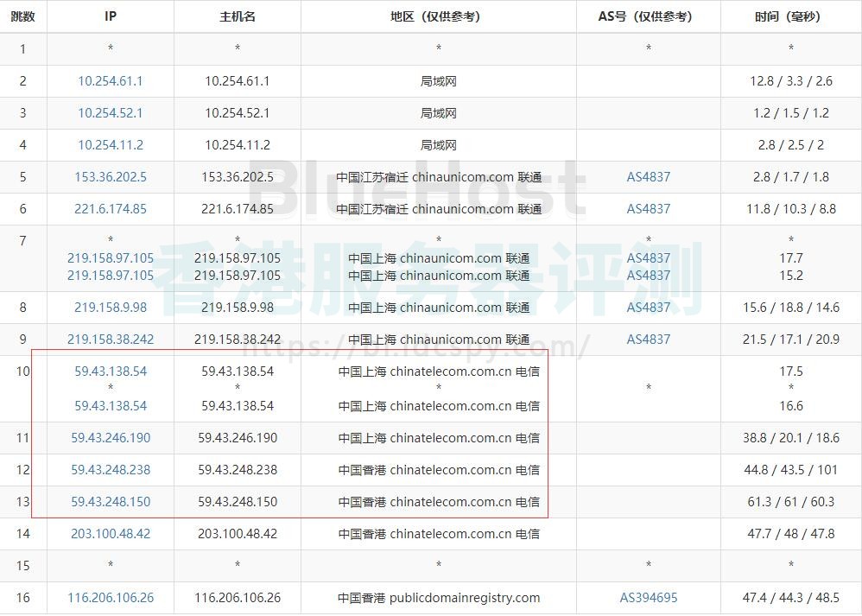Click the blue 219.158.9.98 IP link

coord(111,308)
